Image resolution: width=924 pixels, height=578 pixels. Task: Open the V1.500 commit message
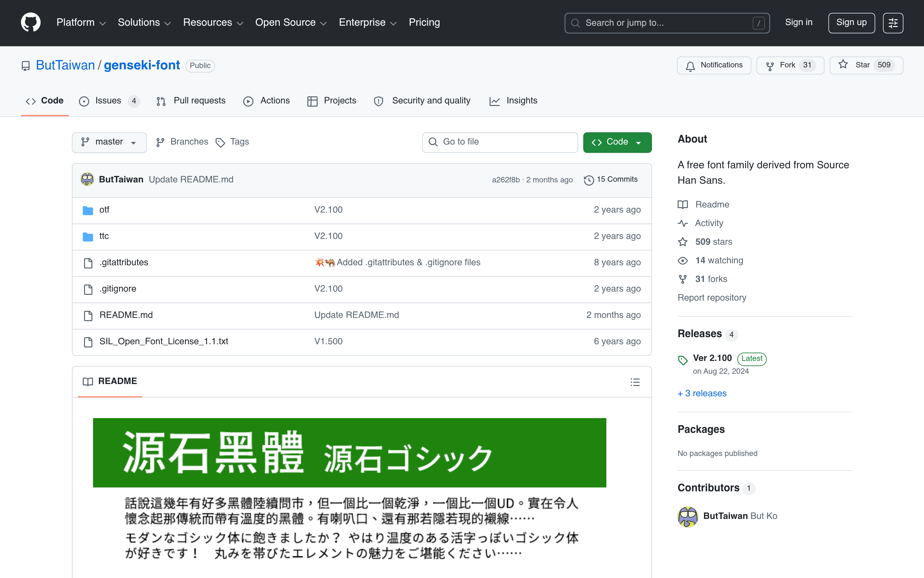(328, 342)
